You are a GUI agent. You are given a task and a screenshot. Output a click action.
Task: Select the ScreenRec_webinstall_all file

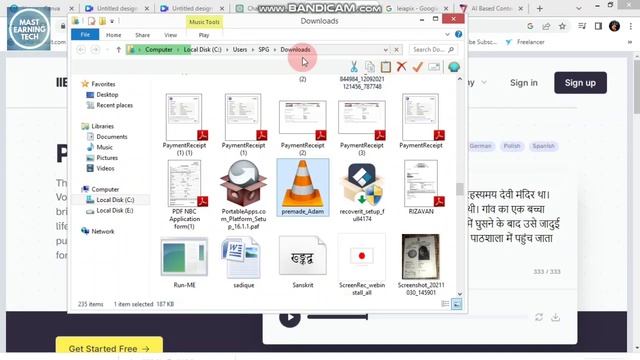pyautogui.click(x=362, y=264)
